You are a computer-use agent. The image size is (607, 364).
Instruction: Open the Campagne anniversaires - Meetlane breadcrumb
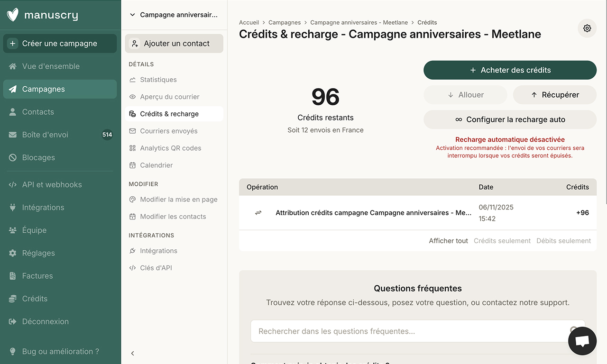coord(359,22)
